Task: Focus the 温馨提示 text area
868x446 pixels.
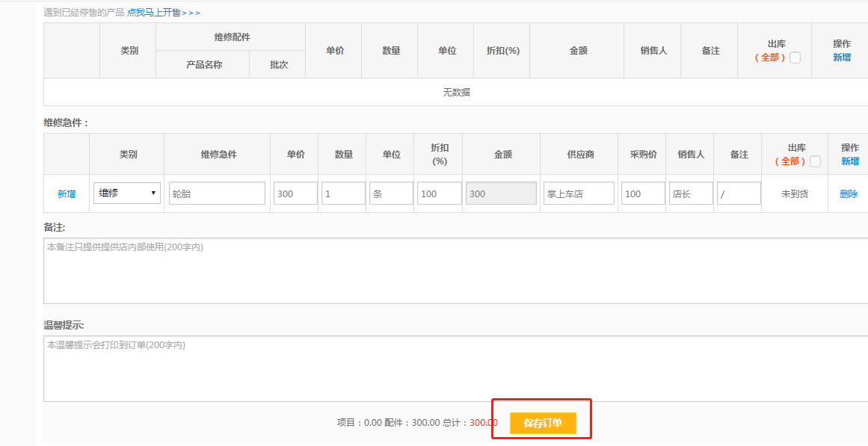Action: pos(455,368)
